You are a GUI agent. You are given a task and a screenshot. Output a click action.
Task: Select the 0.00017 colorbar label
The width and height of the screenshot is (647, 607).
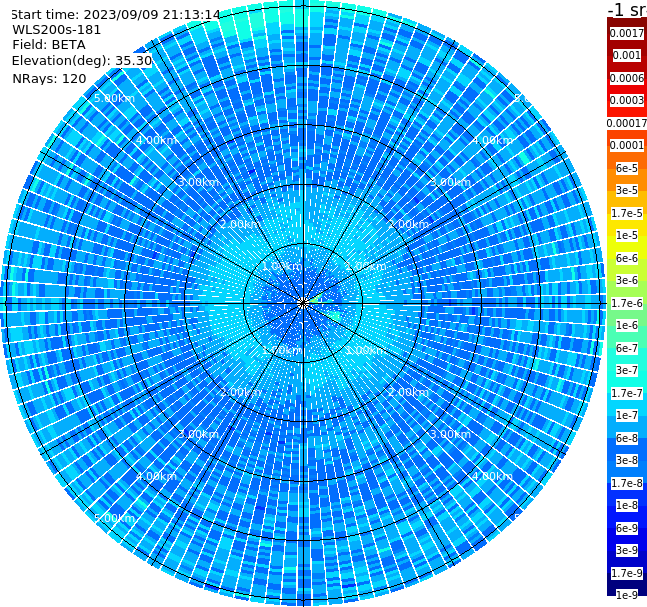tap(627, 123)
